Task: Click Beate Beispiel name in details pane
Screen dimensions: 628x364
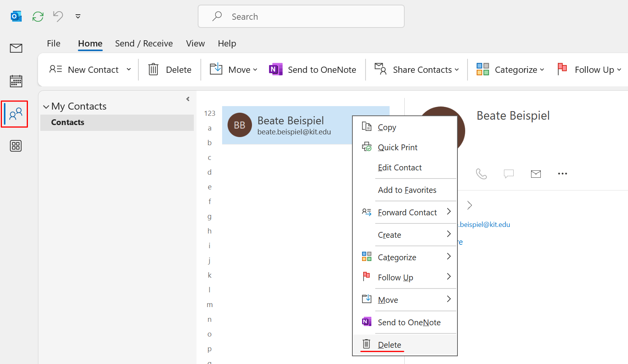Action: coord(513,116)
